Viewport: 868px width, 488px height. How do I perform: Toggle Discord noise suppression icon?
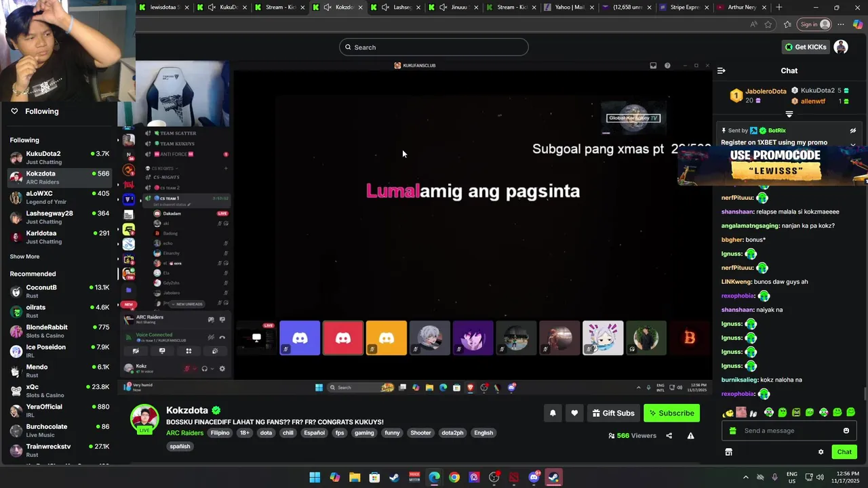click(211, 337)
